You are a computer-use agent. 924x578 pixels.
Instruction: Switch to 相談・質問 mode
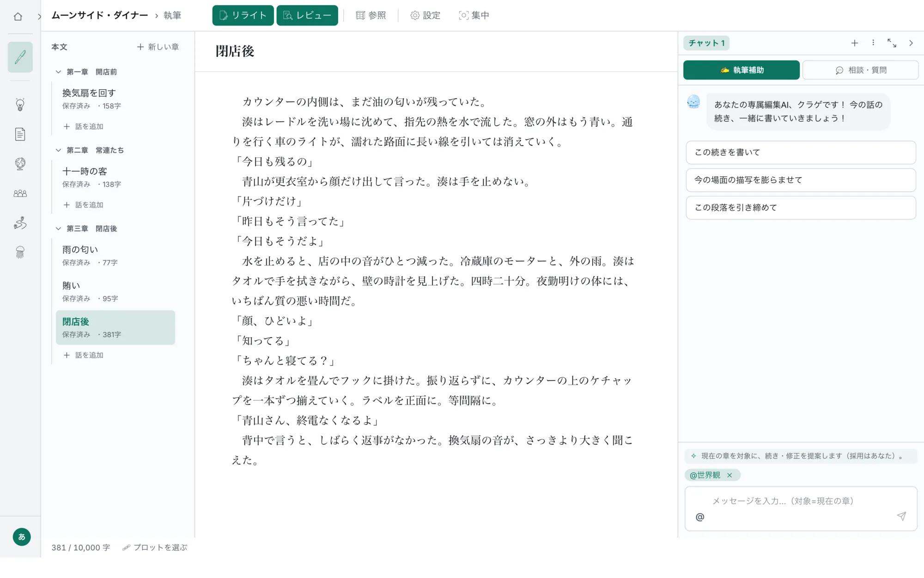(860, 70)
